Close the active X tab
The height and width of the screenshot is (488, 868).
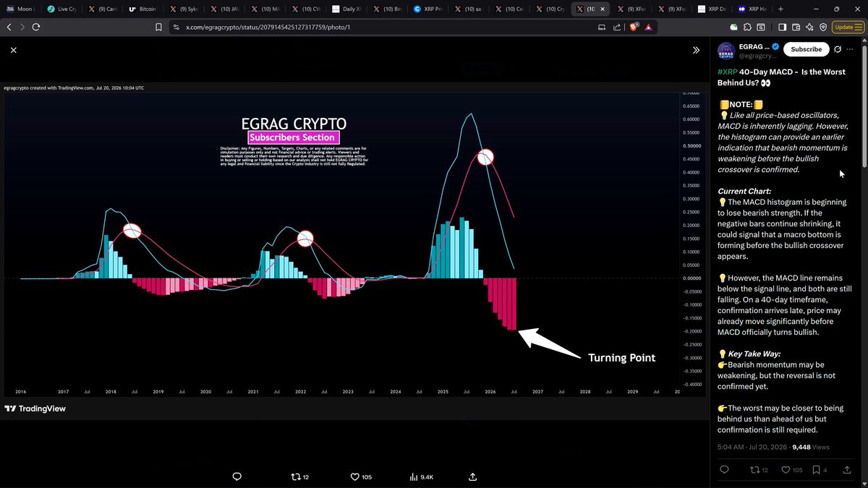(603, 9)
